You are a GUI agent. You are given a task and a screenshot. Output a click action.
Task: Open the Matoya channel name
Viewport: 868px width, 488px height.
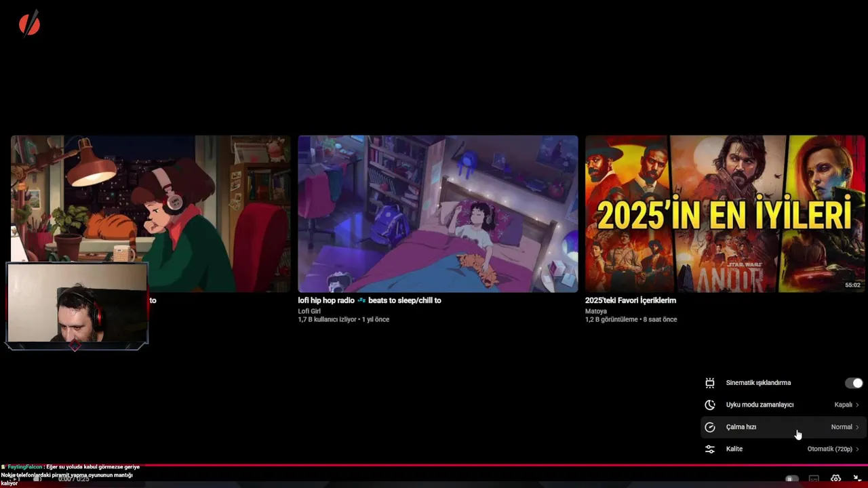click(596, 311)
